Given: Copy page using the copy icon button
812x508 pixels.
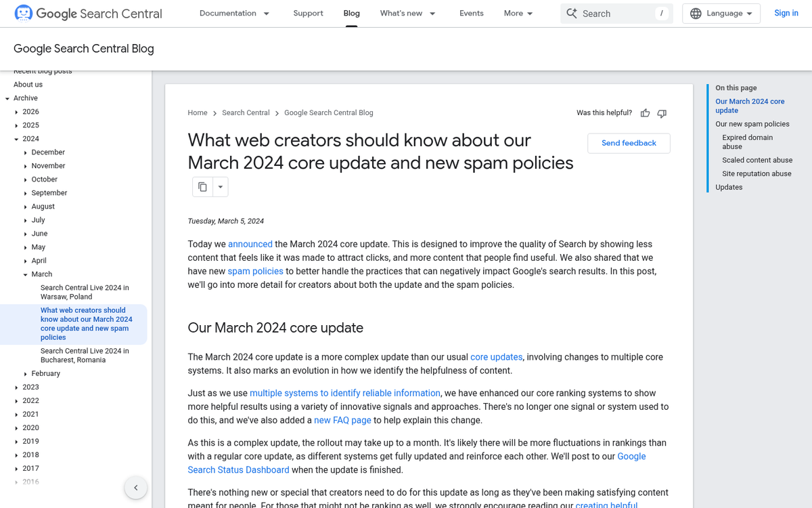Looking at the screenshot, I should (x=202, y=187).
